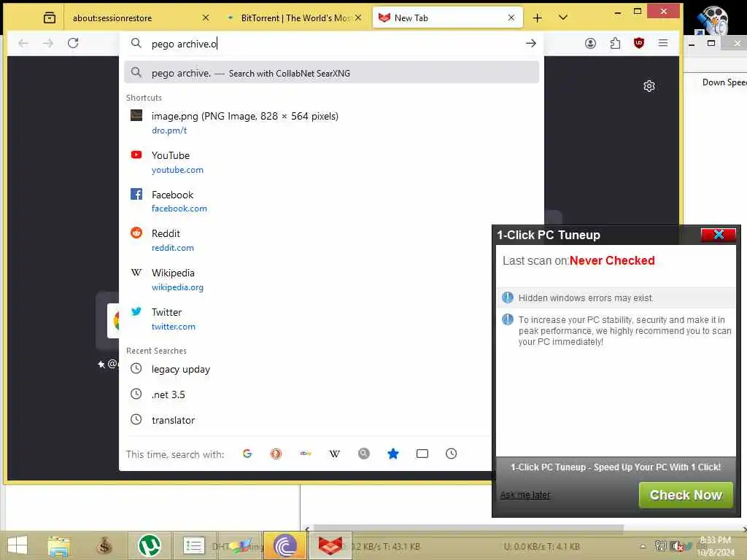The height and width of the screenshot is (560, 747).
Task: Click the horizontal scrollbar in background window
Action: [467, 528]
